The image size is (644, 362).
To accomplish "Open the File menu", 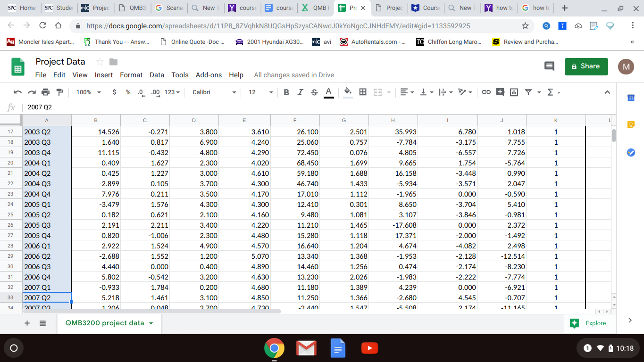I will tap(41, 75).
